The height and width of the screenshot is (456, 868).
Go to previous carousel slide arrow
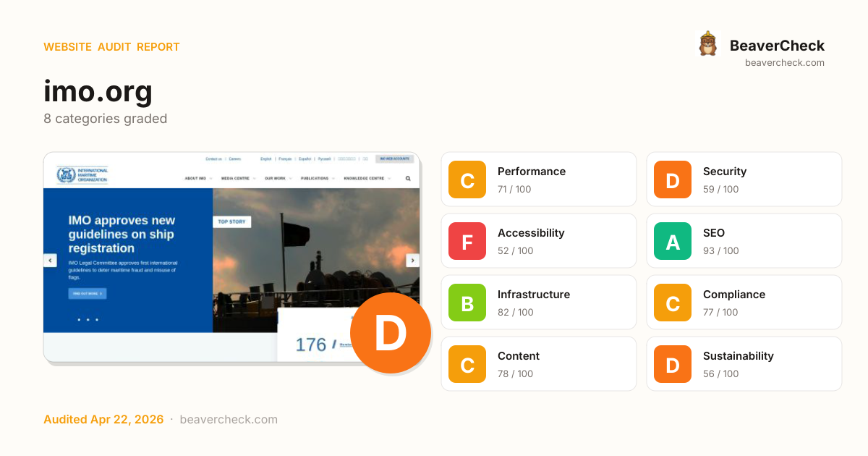(x=50, y=261)
